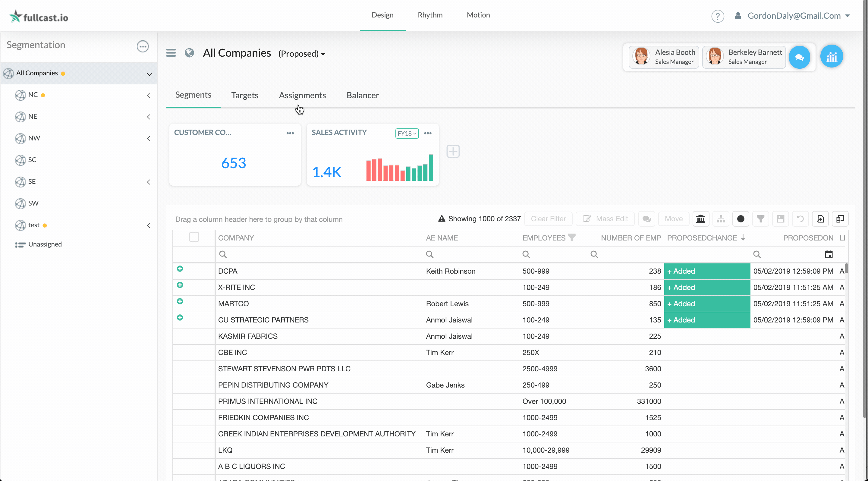The width and height of the screenshot is (868, 481).
Task: Select the Segments tab
Action: coord(193,95)
